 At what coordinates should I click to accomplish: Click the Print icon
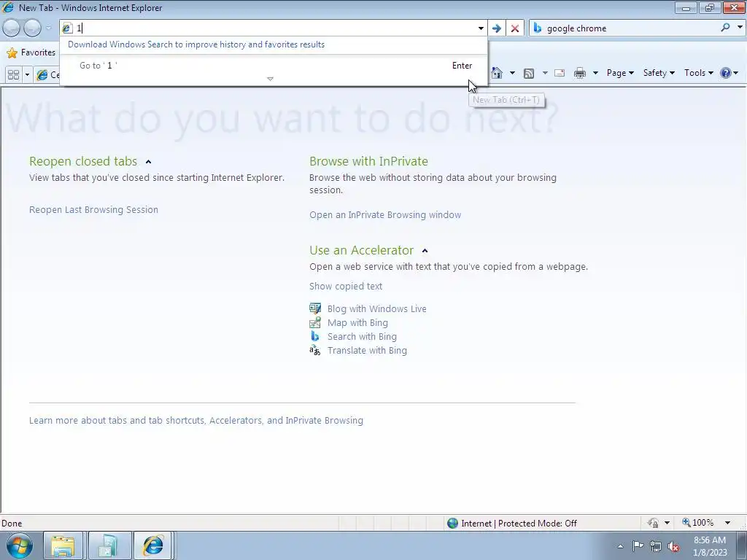[580, 73]
